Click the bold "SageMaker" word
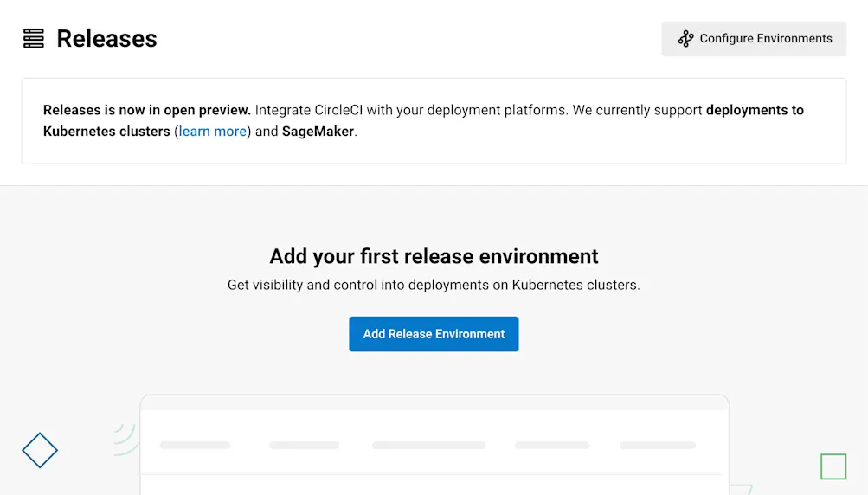868x495 pixels. pos(318,132)
